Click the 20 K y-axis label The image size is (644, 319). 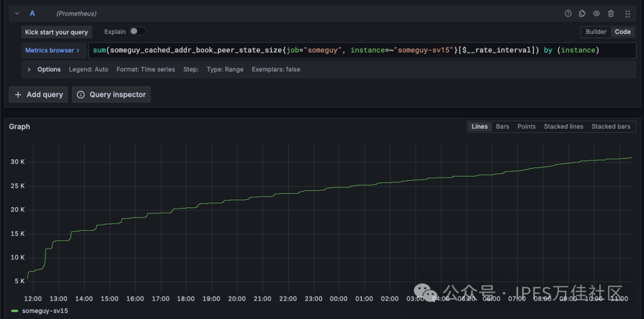18,210
